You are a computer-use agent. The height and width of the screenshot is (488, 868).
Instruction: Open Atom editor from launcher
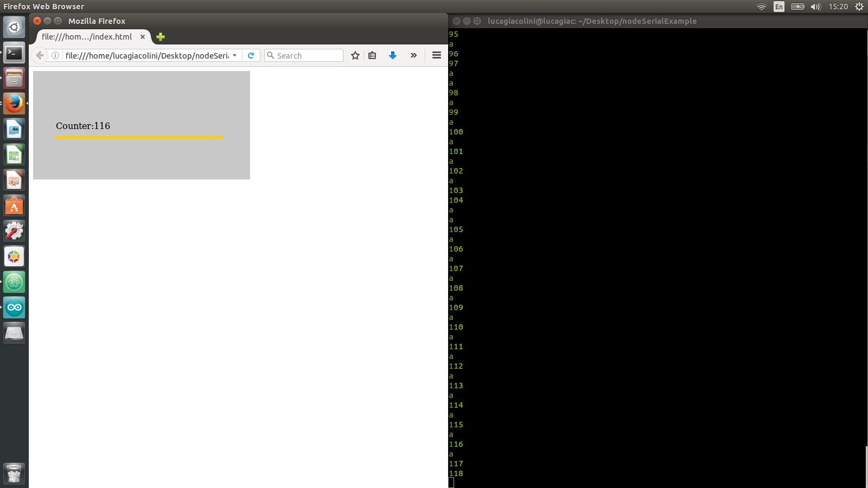point(14,282)
